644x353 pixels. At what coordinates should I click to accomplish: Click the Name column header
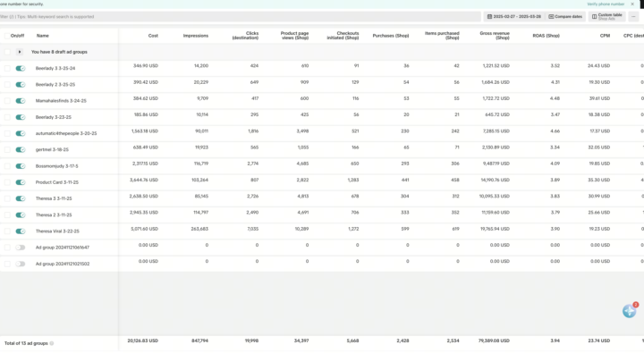[43, 36]
